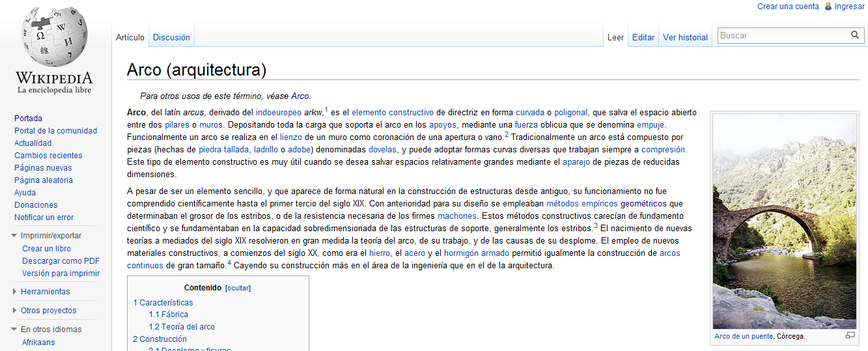
Task: Open the Donaciones link
Action: 36,205
